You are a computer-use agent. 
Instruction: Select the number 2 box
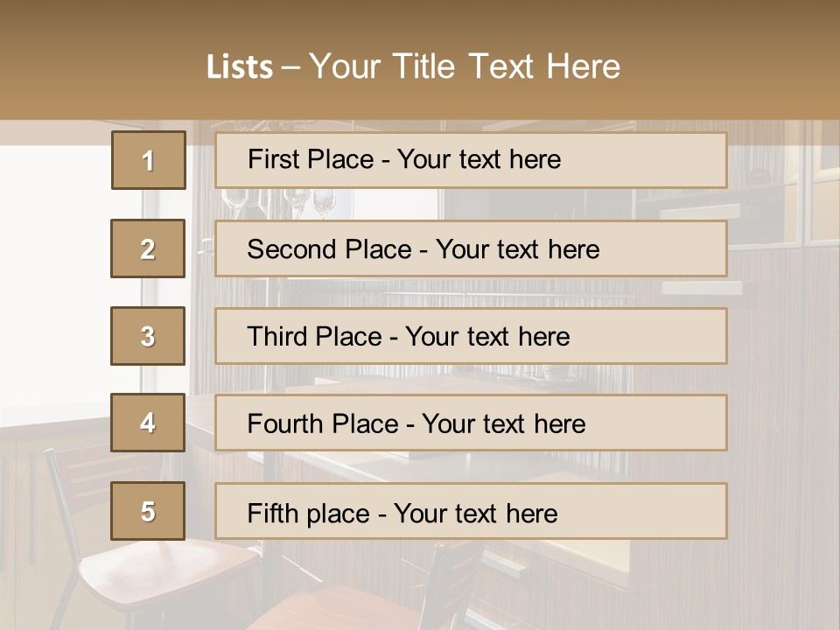point(148,248)
